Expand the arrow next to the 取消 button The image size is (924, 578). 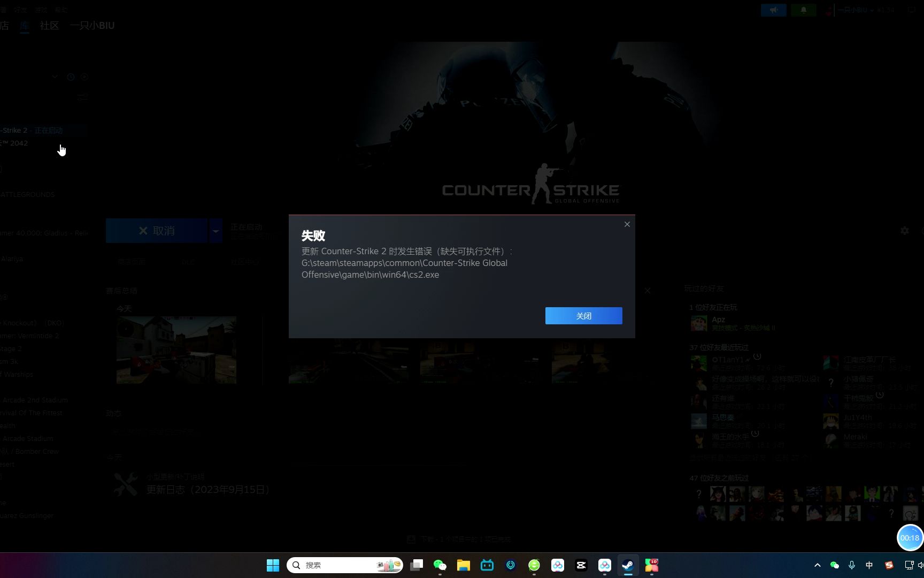(215, 231)
